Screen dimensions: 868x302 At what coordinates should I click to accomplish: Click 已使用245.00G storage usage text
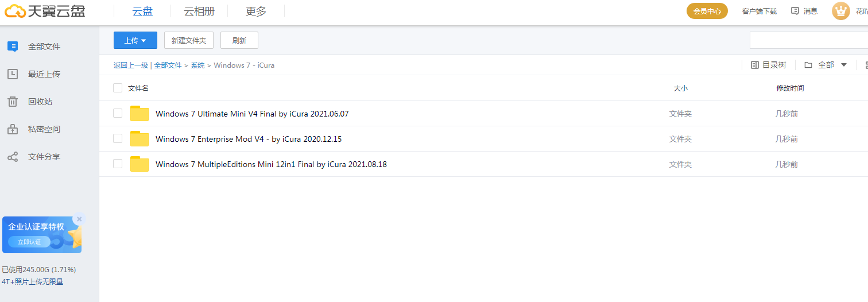[x=39, y=269]
